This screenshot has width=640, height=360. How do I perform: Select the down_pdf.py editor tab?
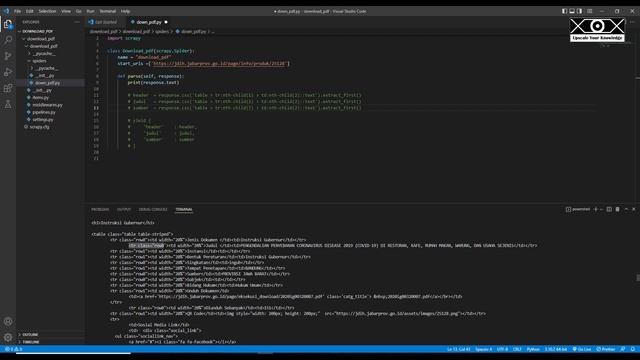149,22
